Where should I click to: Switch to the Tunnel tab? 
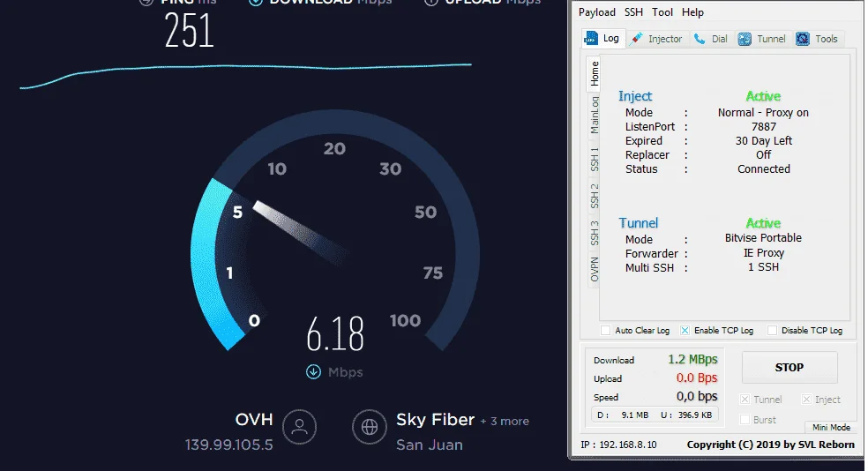(x=763, y=39)
